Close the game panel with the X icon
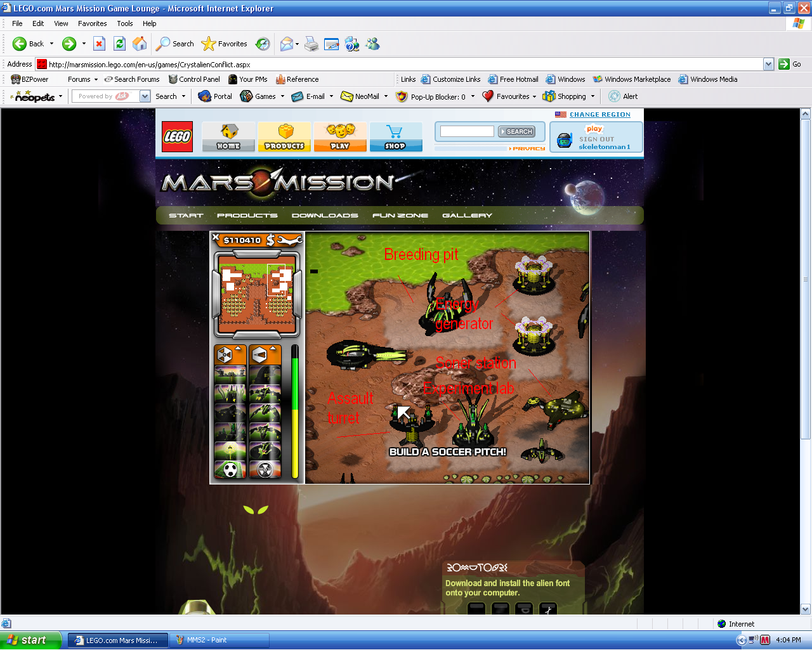The width and height of the screenshot is (812, 650). 216,238
